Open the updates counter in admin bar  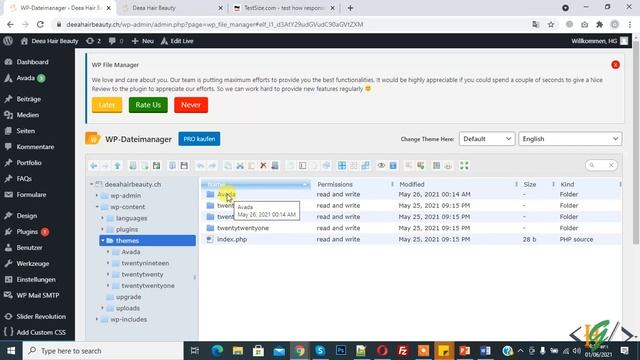93,41
